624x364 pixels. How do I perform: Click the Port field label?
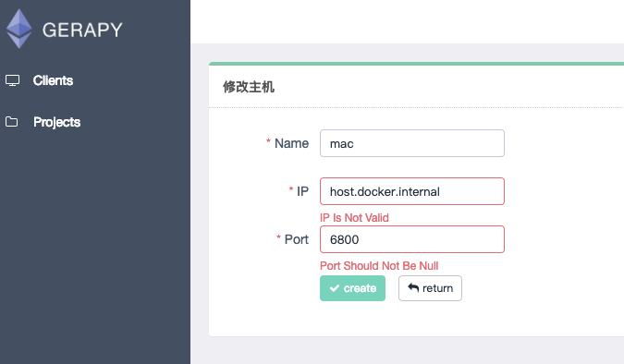click(x=297, y=239)
